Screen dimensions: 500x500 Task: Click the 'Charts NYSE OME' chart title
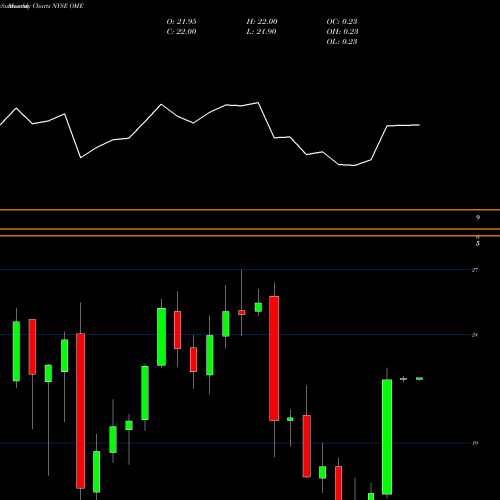tap(58, 6)
